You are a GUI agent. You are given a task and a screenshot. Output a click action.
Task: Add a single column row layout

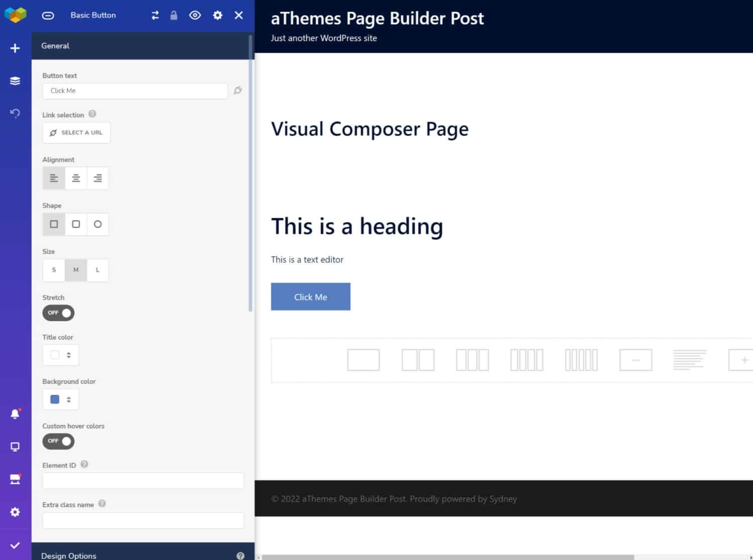[363, 360]
